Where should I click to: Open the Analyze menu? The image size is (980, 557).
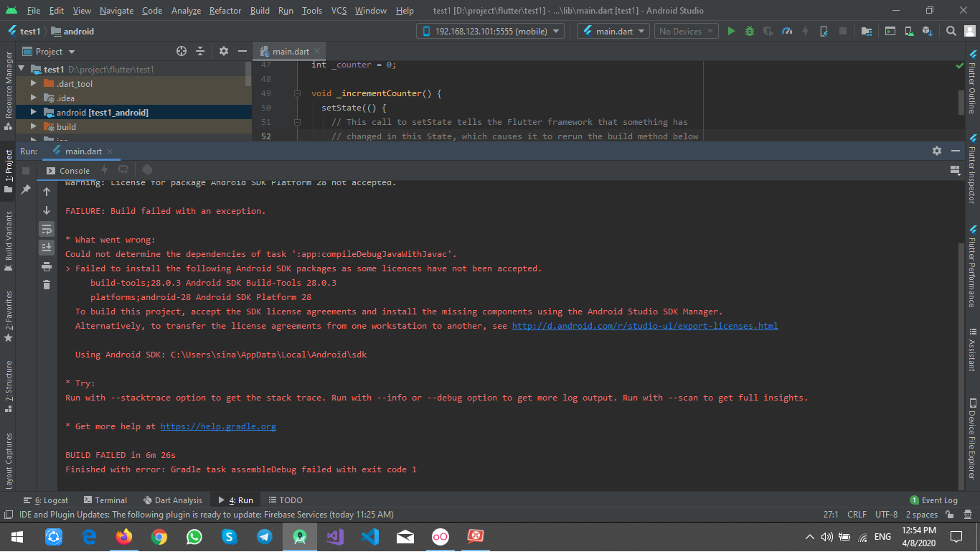tap(186, 11)
